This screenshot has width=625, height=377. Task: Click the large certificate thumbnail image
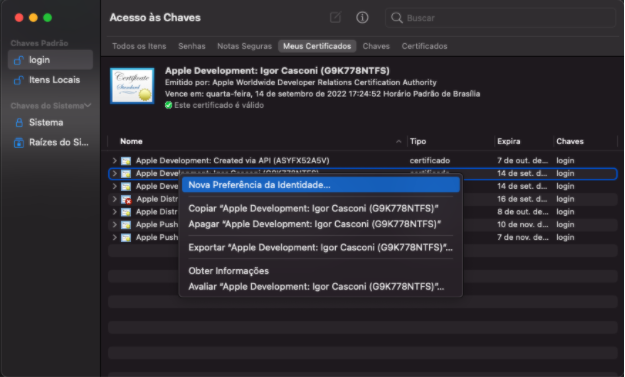tap(132, 86)
